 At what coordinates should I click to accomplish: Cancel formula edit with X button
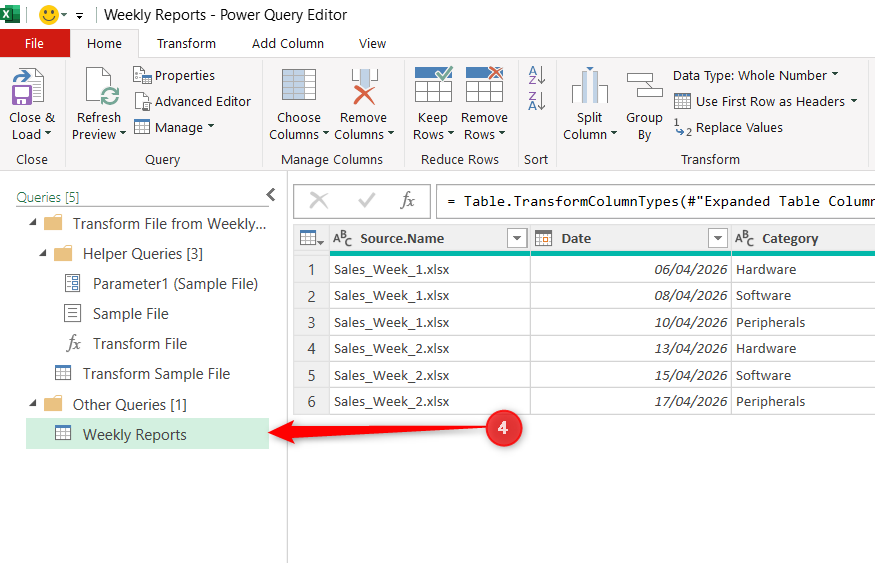[319, 200]
